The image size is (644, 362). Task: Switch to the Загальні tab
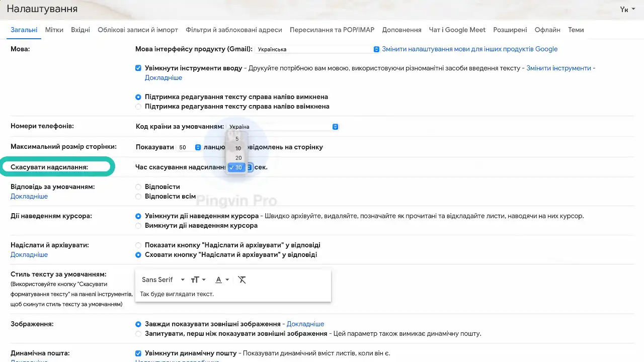tap(24, 30)
